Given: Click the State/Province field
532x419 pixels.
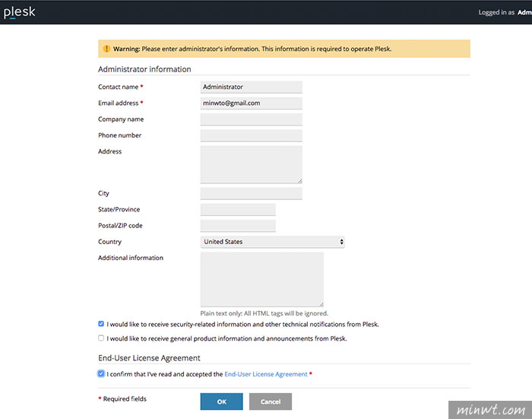Looking at the screenshot, I should (238, 210).
